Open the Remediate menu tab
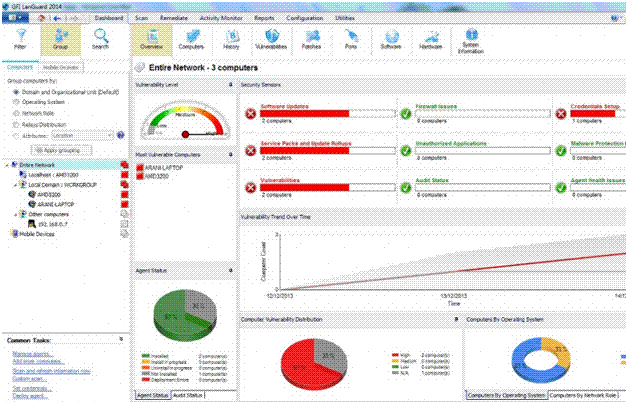The height and width of the screenshot is (404, 628). click(x=174, y=18)
